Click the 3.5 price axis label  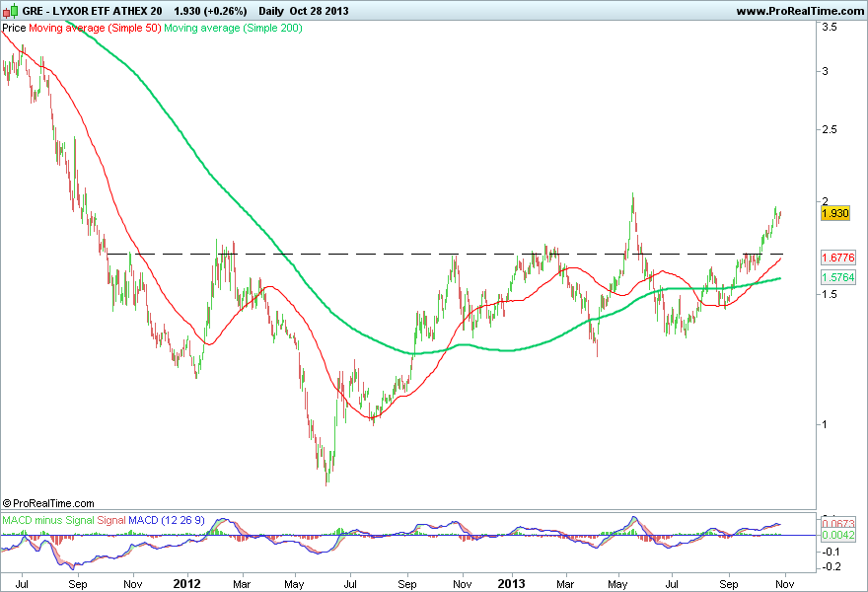tap(830, 27)
